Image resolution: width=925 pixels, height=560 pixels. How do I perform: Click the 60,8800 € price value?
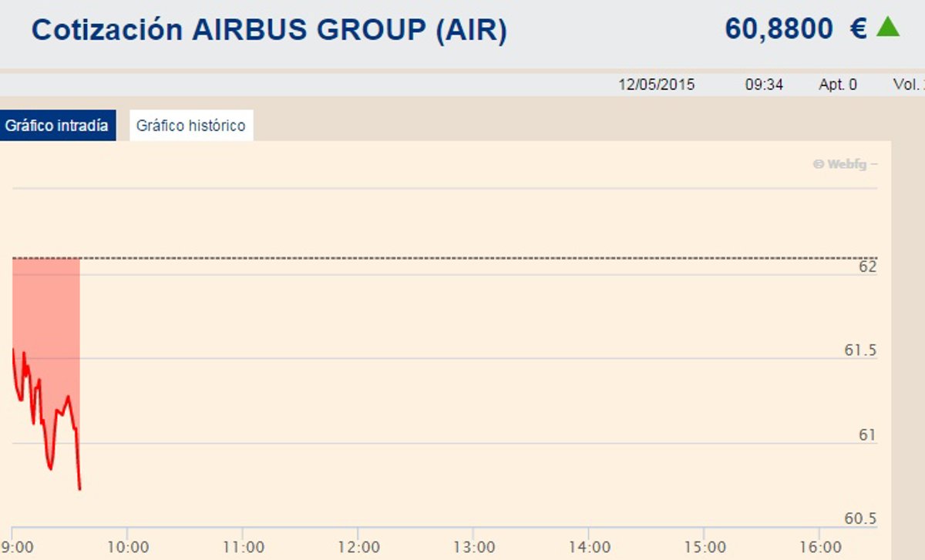(x=795, y=29)
